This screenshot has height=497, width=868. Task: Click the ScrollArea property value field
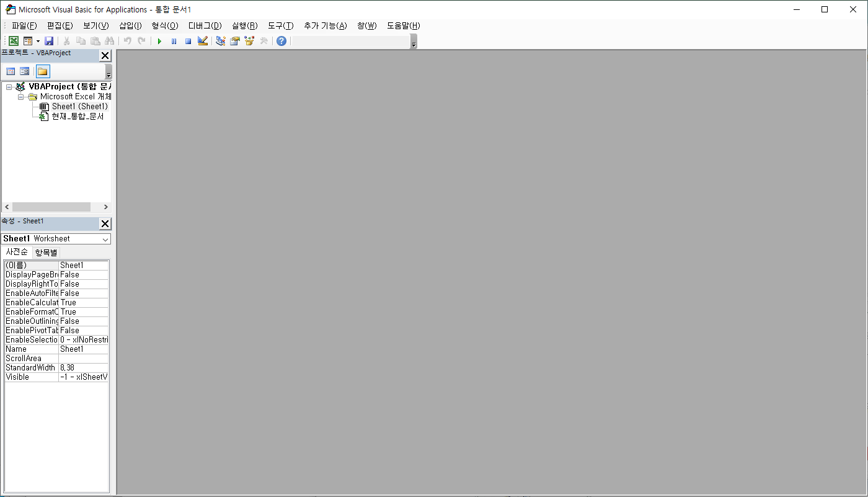pos(84,358)
